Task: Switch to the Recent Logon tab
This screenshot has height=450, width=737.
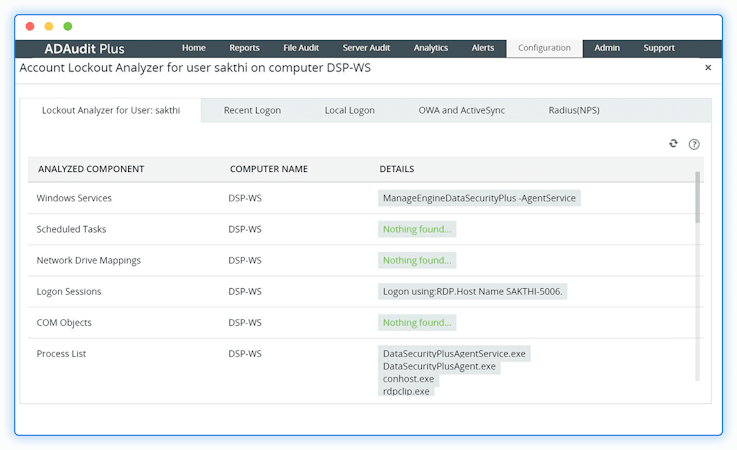Action: (x=252, y=110)
